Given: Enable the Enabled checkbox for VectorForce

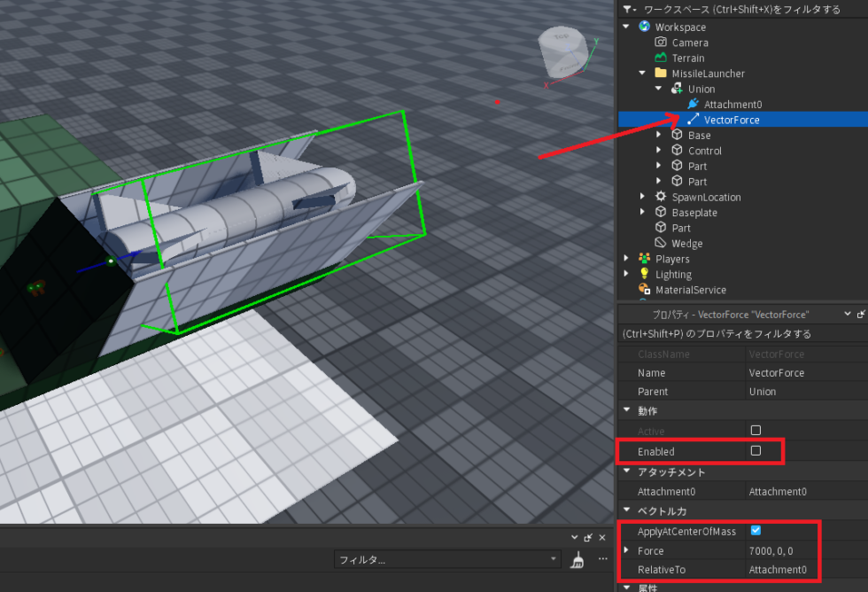Looking at the screenshot, I should click(x=756, y=451).
